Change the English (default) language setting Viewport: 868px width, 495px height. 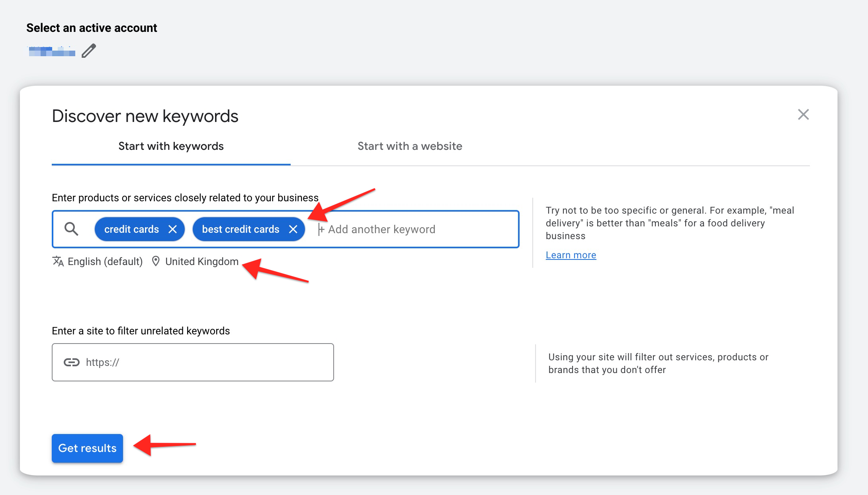point(105,261)
